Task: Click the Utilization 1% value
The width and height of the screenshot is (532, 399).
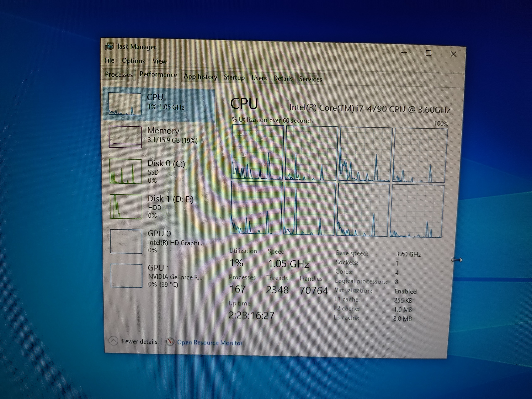Action: pos(236,263)
